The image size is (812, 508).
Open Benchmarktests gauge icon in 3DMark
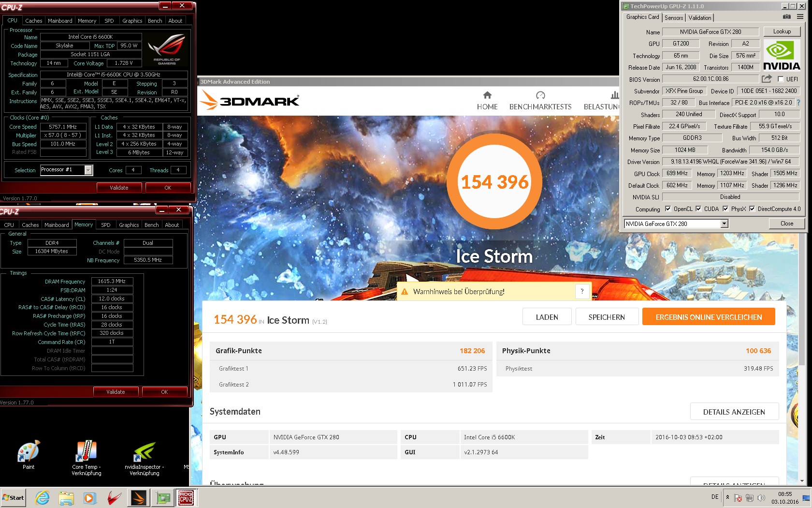[540, 95]
